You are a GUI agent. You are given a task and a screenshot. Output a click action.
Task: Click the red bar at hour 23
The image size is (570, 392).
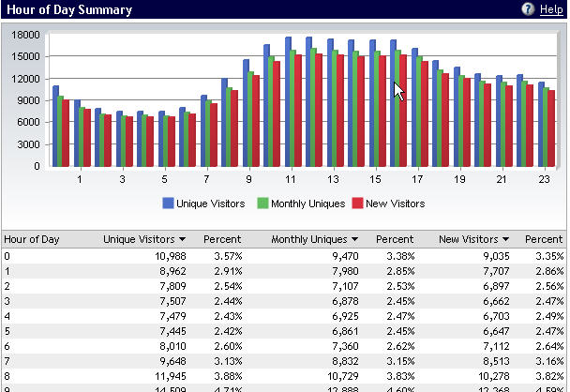pos(551,128)
